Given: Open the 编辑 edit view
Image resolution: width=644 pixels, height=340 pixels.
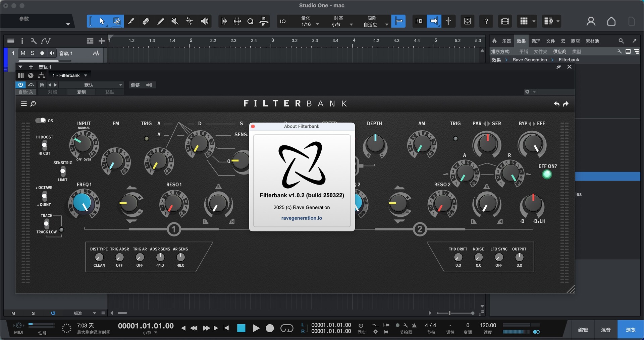Looking at the screenshot, I should coord(583,330).
